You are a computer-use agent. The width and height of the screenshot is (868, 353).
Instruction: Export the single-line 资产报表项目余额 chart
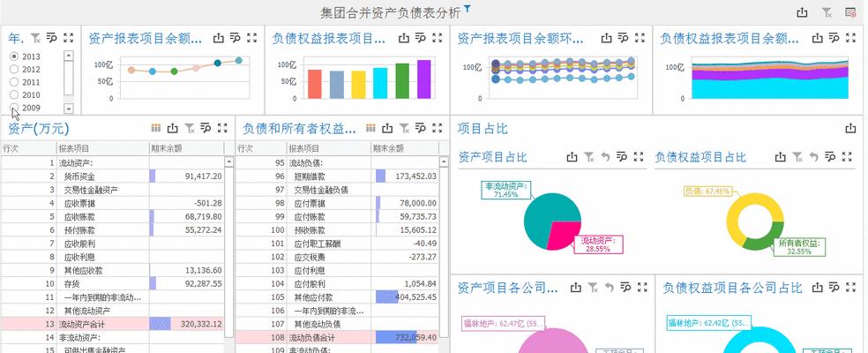click(219, 38)
